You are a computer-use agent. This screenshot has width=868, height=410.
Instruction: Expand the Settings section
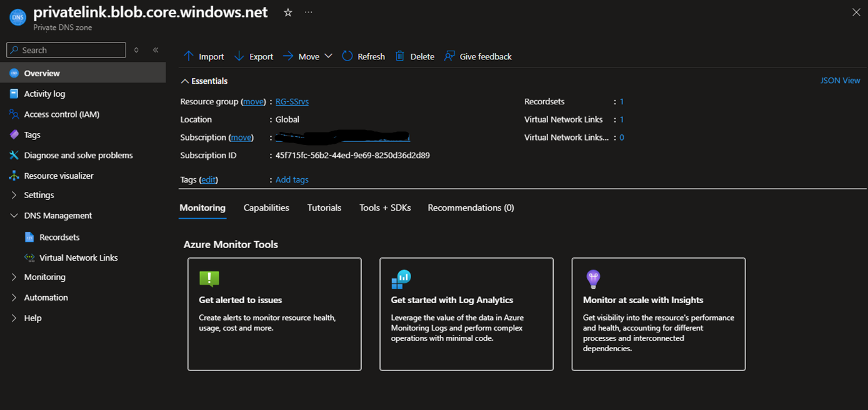(x=39, y=194)
